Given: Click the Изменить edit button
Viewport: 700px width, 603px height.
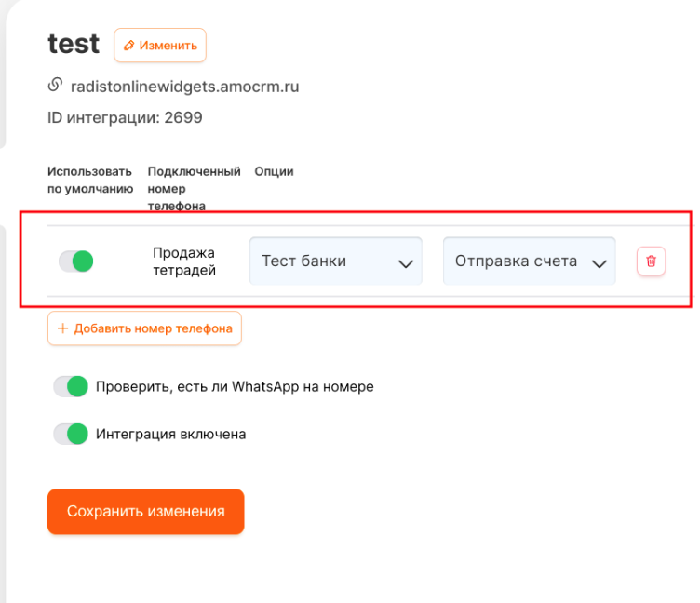Looking at the screenshot, I should pos(160,45).
